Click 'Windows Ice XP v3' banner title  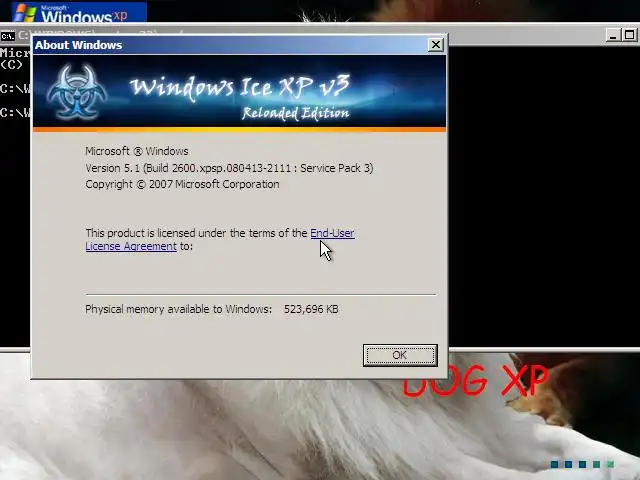click(x=240, y=87)
